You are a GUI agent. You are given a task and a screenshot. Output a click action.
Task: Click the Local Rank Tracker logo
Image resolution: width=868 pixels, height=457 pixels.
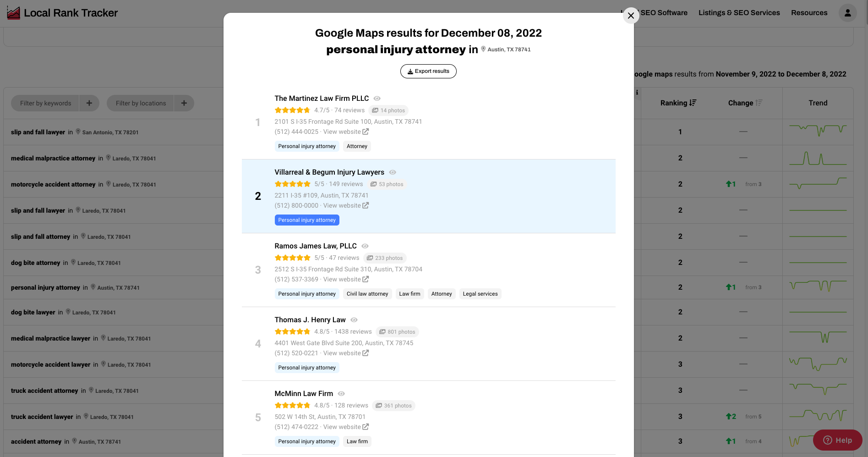(x=63, y=13)
